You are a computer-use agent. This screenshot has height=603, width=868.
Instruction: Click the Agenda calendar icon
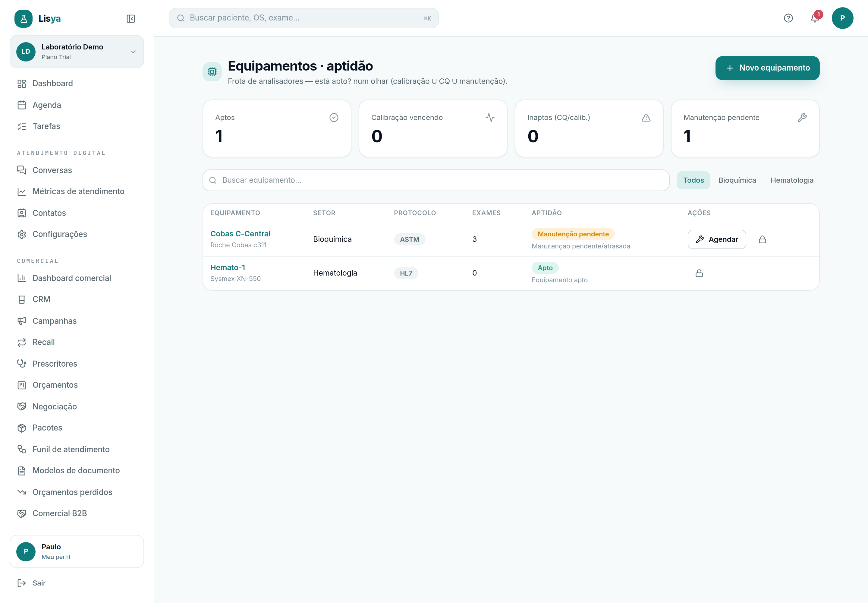pos(21,105)
